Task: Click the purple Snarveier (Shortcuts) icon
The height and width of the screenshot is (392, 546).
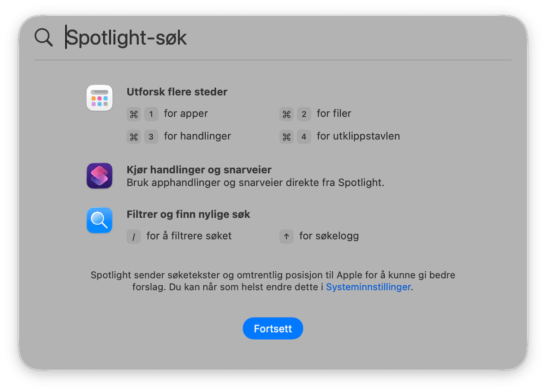Action: coord(99,176)
